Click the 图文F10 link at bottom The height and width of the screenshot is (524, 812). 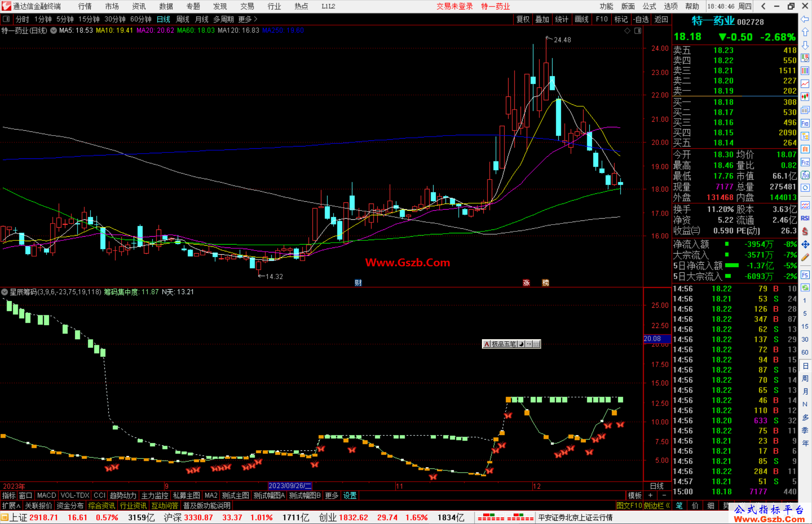coord(629,506)
